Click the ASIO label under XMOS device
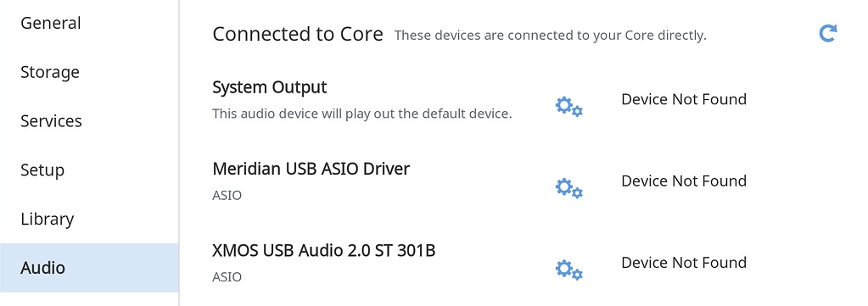Image resolution: width=868 pixels, height=306 pixels. point(227,276)
